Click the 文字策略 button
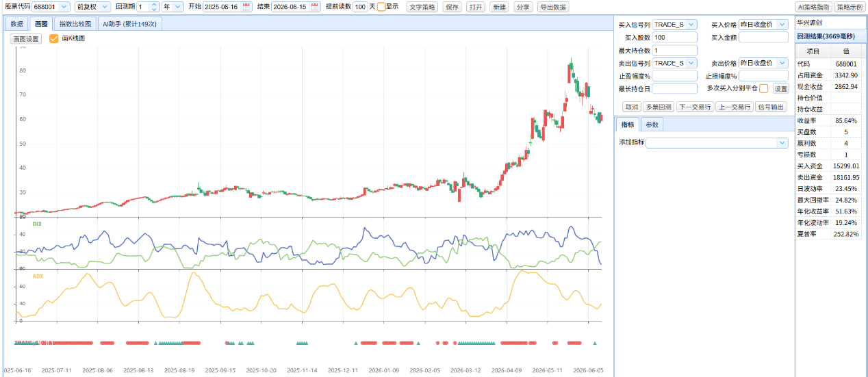868x377 pixels. point(422,7)
